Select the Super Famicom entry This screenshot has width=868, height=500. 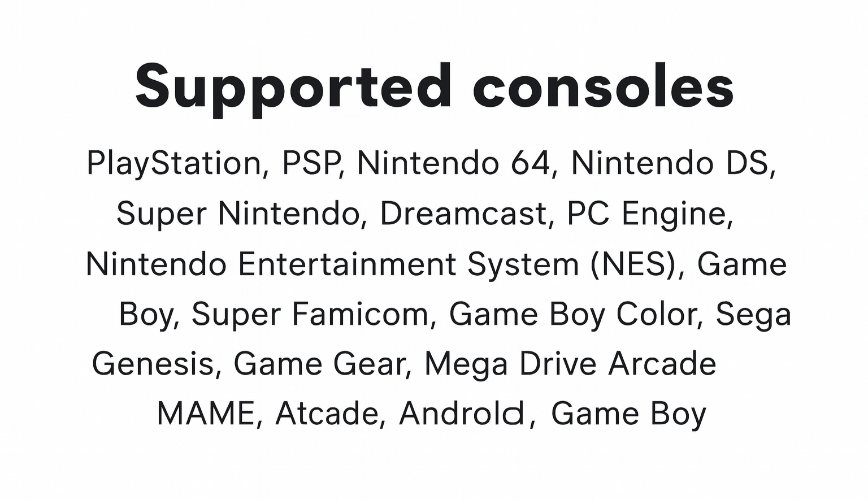click(310, 314)
